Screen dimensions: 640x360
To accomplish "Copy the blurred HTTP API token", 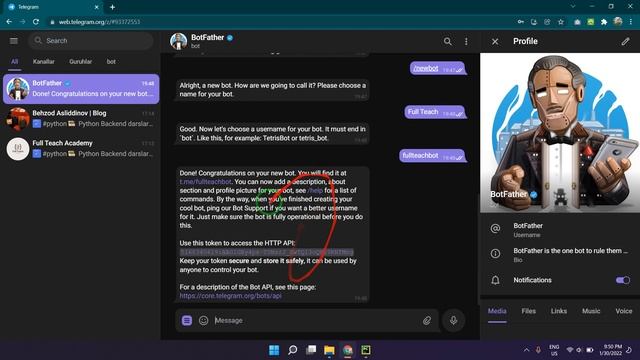I will pos(267,252).
